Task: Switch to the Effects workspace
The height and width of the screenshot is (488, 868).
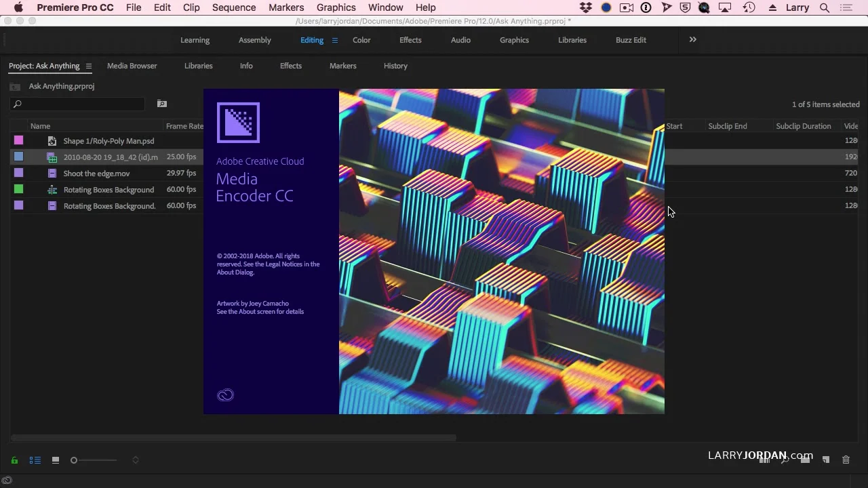Action: pyautogui.click(x=410, y=40)
